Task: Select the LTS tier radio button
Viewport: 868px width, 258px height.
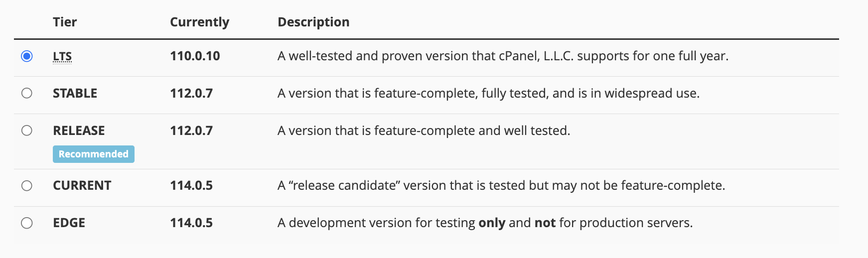Action: pyautogui.click(x=27, y=56)
